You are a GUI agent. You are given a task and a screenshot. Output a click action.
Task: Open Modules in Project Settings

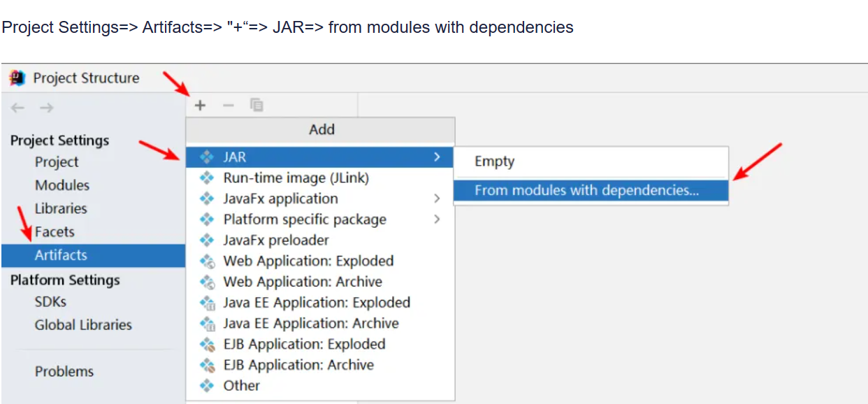62,185
